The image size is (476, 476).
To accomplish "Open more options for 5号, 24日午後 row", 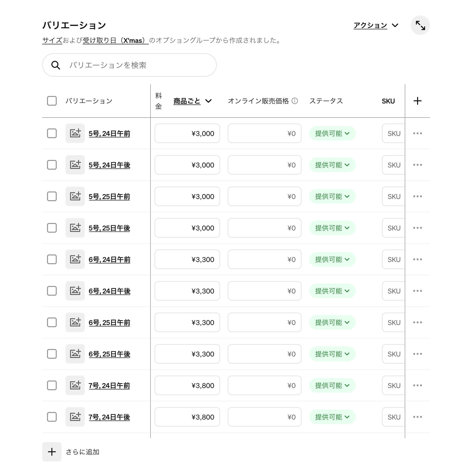I will click(417, 165).
